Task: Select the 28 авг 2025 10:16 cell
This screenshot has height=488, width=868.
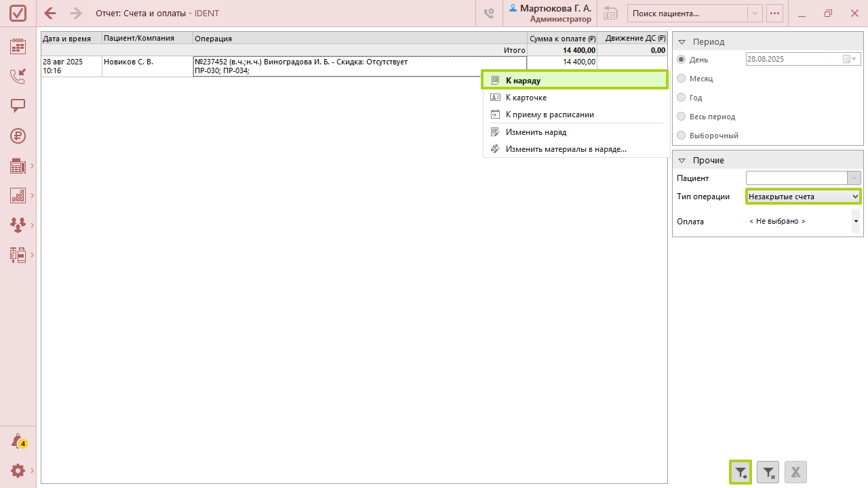Action: click(x=71, y=66)
